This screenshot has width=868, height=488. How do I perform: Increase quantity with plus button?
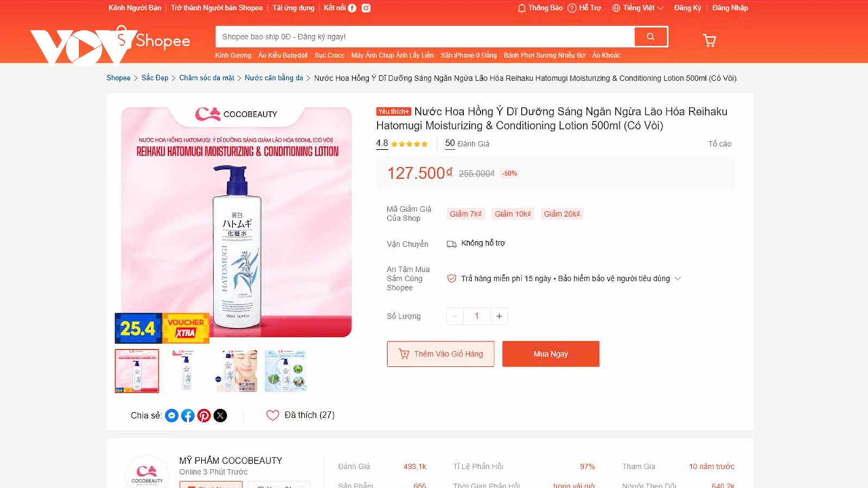(499, 316)
